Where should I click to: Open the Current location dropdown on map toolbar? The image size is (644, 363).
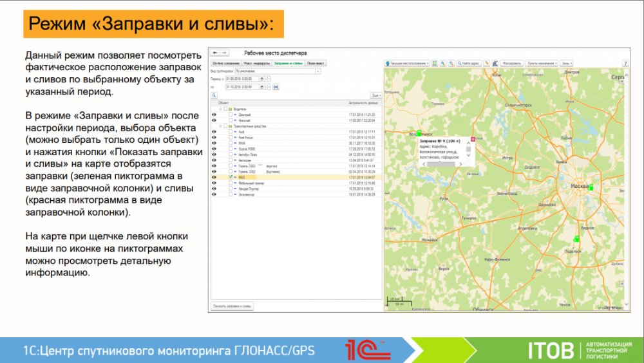coord(407,64)
